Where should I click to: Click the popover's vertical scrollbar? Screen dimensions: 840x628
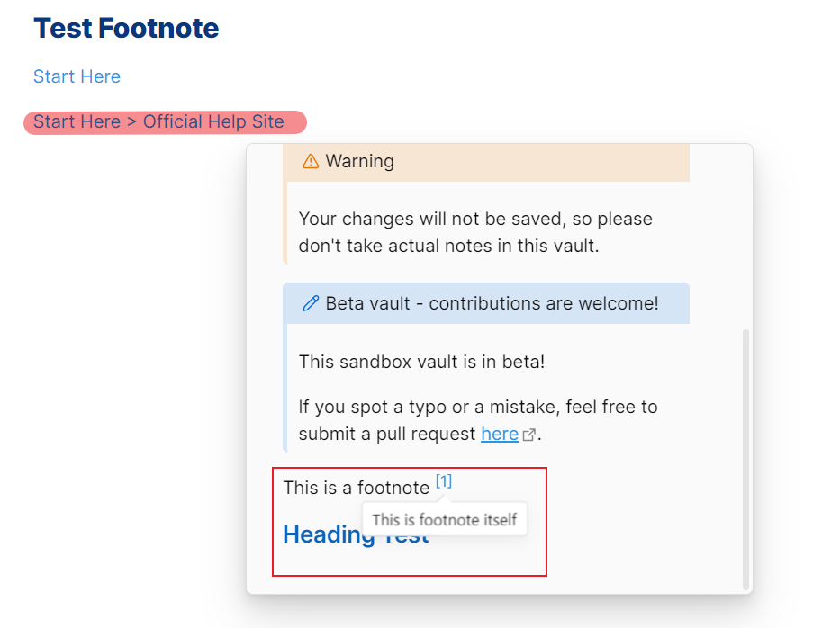click(x=745, y=460)
